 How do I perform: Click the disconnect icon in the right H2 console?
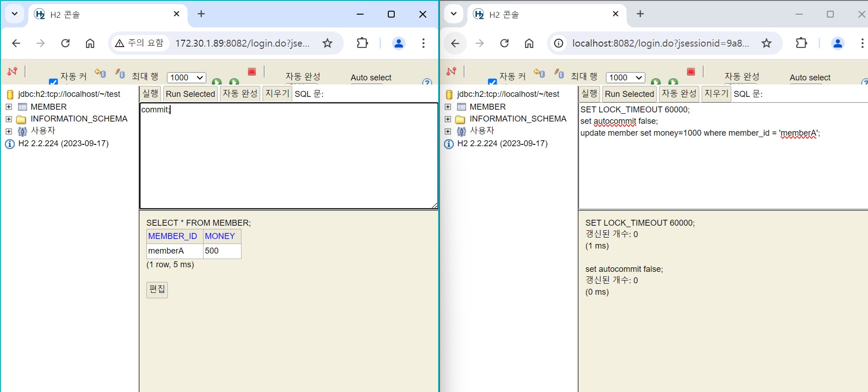point(451,71)
